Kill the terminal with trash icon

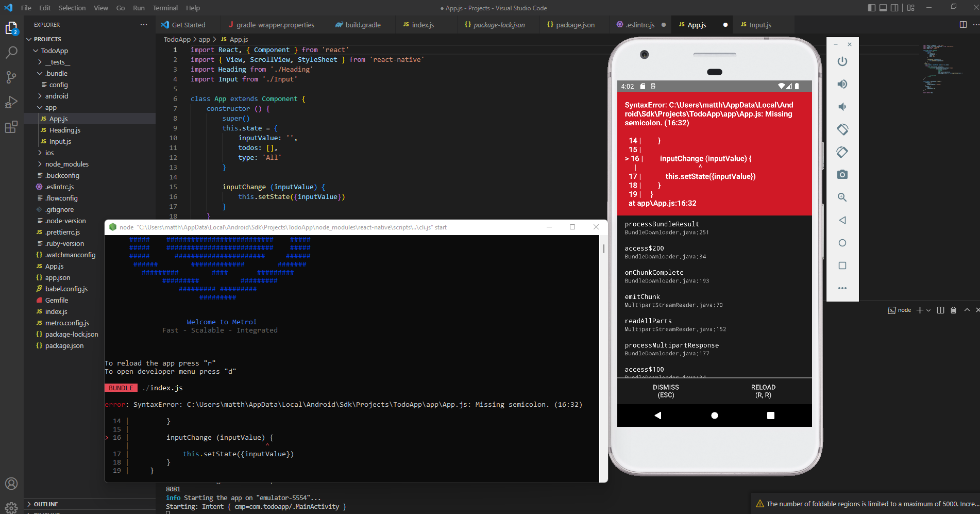coord(953,310)
